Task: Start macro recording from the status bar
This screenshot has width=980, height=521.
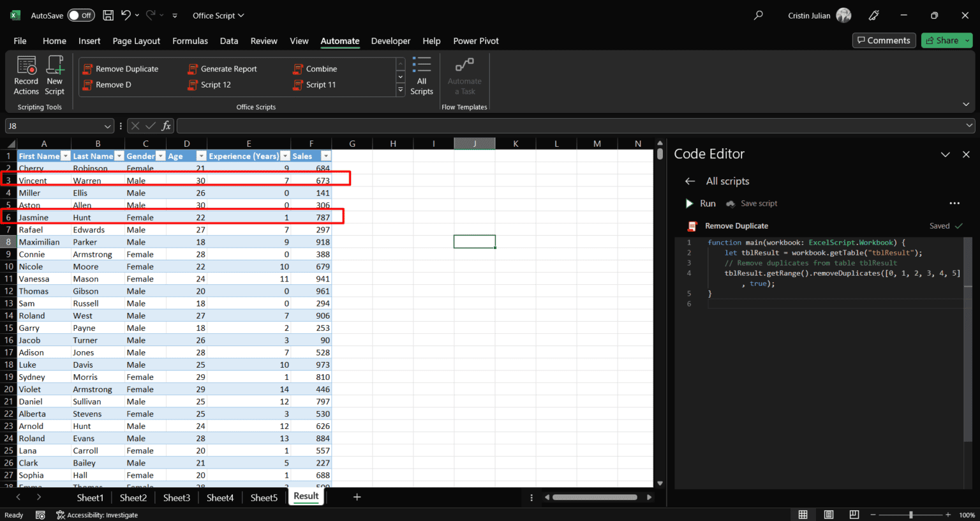Action: pos(40,515)
